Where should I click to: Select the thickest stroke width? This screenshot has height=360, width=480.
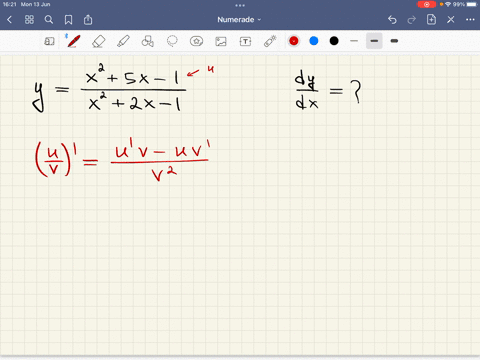[x=394, y=41]
